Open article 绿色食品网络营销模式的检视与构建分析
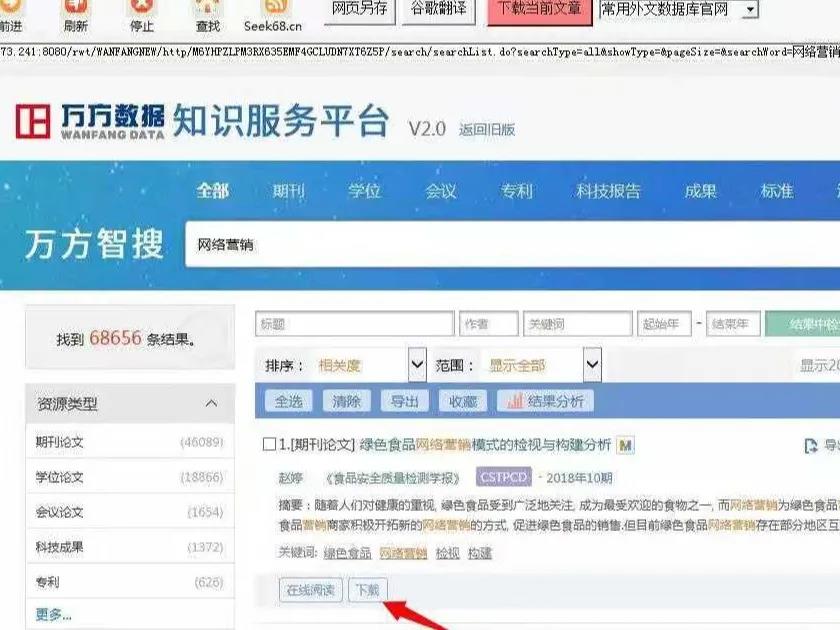This screenshot has height=630, width=840. [x=485, y=445]
